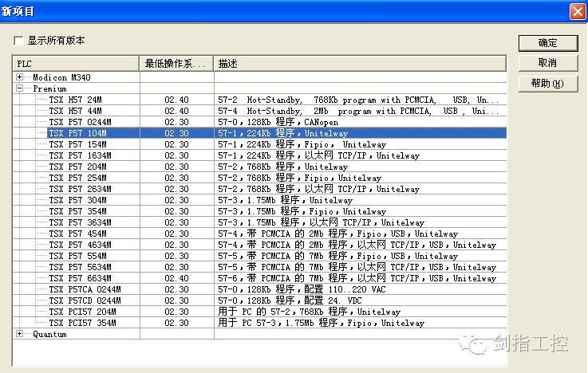Viewport: 588px width, 373px height.
Task: Click description '57-0，128Kb 程序，配置 24. VDC'
Action: (x=290, y=300)
